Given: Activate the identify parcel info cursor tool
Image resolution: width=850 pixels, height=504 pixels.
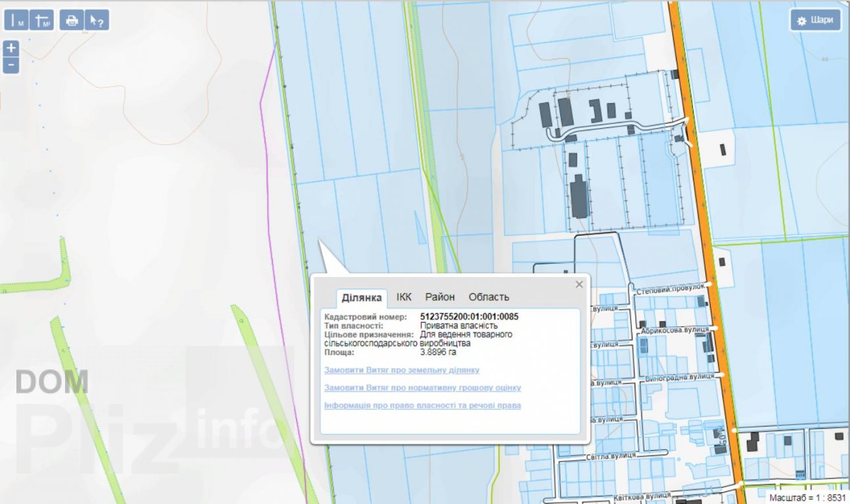Looking at the screenshot, I should (97, 20).
